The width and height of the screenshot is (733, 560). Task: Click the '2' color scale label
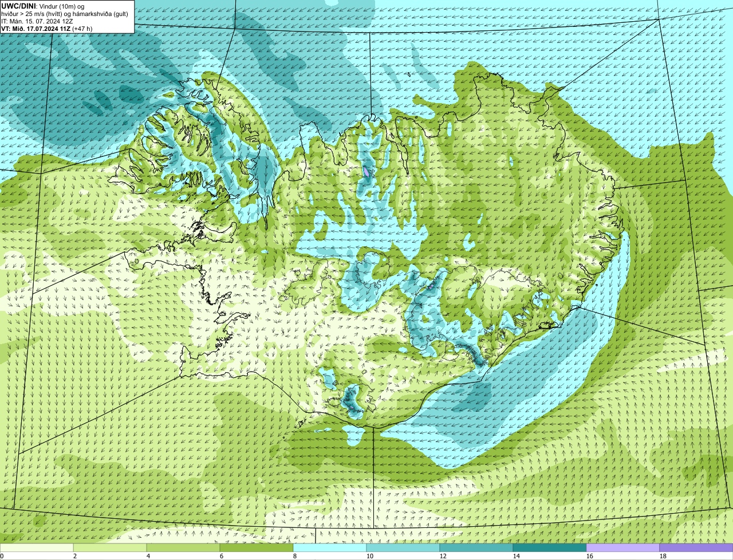[75, 556]
